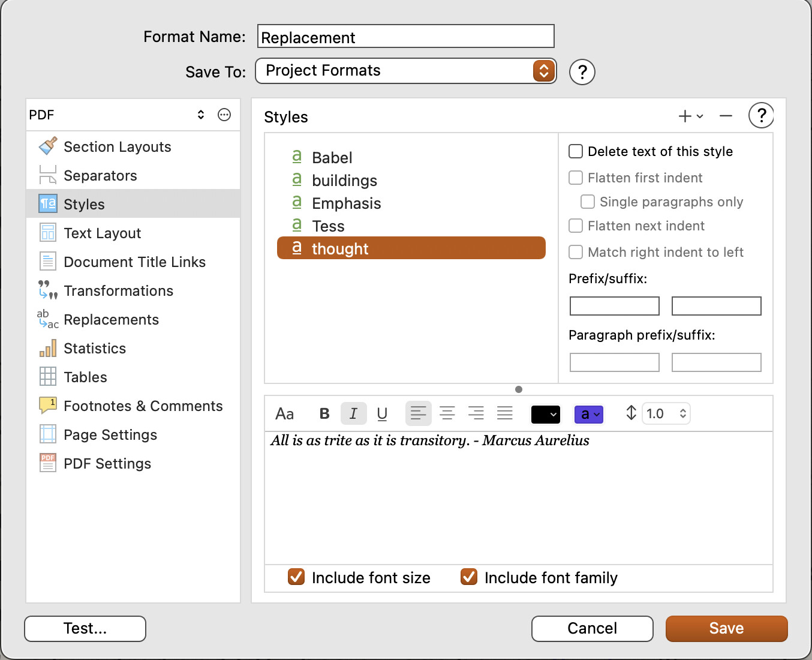Open the Separators pane
812x660 pixels.
[133, 176]
